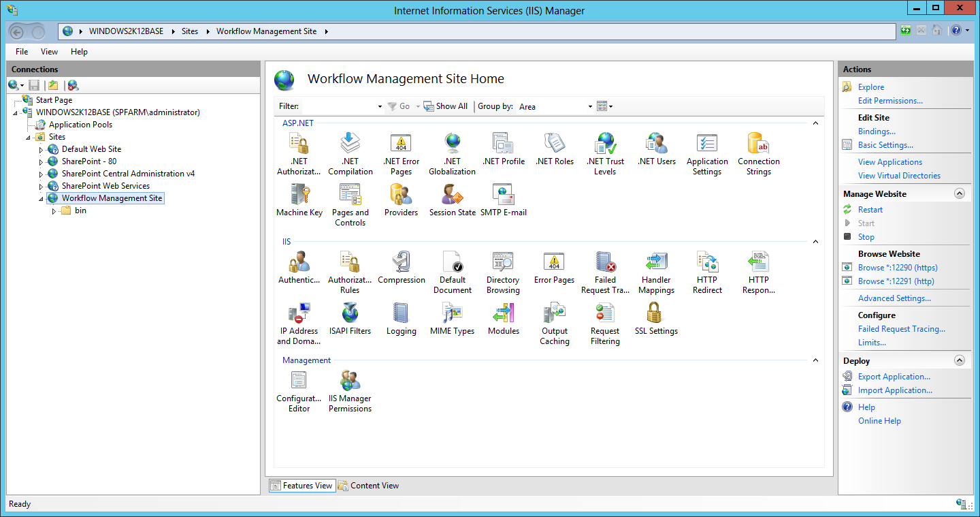Viewport: 980px width, 517px height.
Task: Open Handler Mappings configuration
Action: (x=655, y=265)
